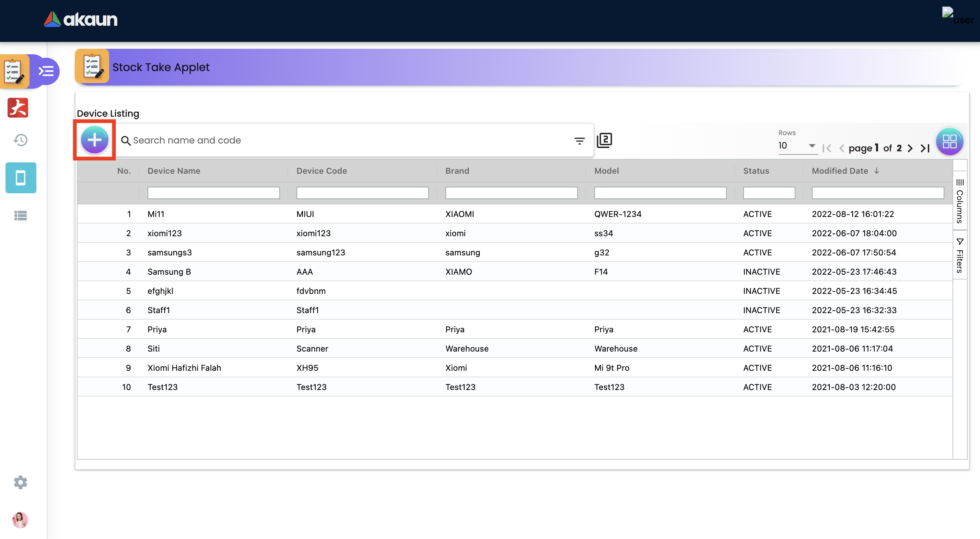Click the Search name and code field
This screenshot has height=539, width=980.
[x=342, y=140]
